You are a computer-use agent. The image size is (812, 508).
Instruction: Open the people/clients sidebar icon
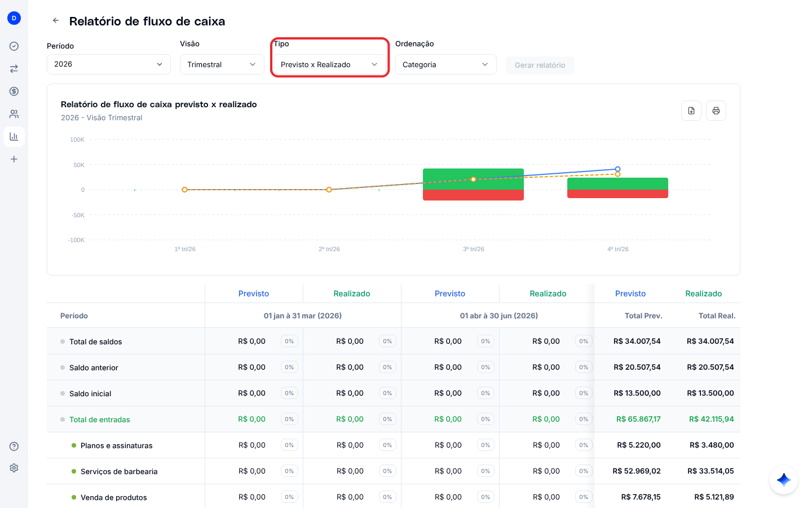pos(14,114)
